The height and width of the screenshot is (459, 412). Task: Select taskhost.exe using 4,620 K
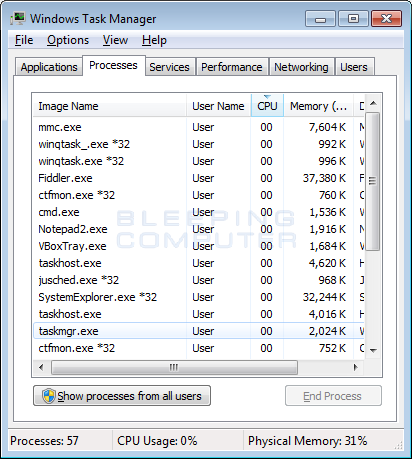(x=199, y=263)
